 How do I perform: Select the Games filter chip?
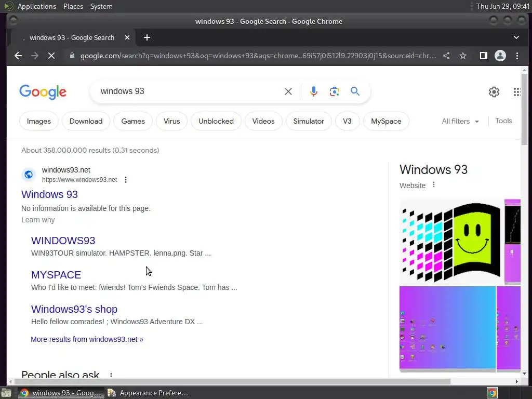(x=132, y=121)
